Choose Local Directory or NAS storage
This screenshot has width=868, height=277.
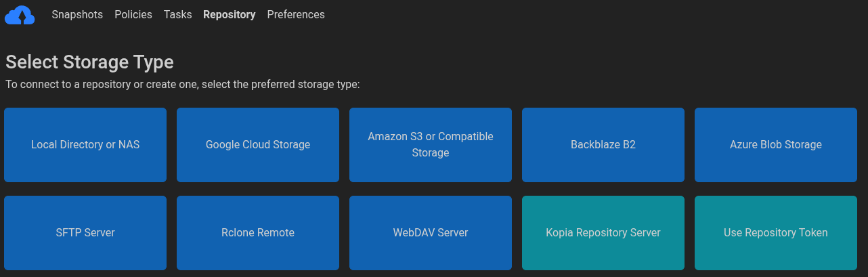tap(85, 145)
